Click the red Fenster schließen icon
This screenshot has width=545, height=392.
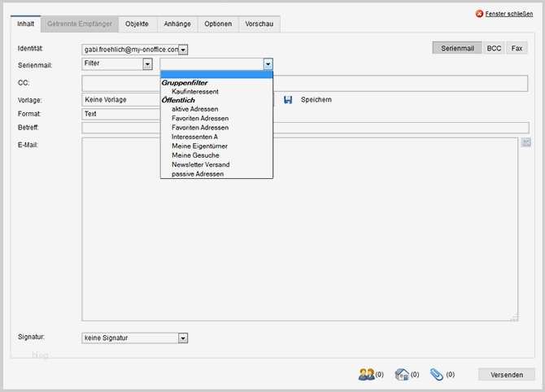pos(479,14)
